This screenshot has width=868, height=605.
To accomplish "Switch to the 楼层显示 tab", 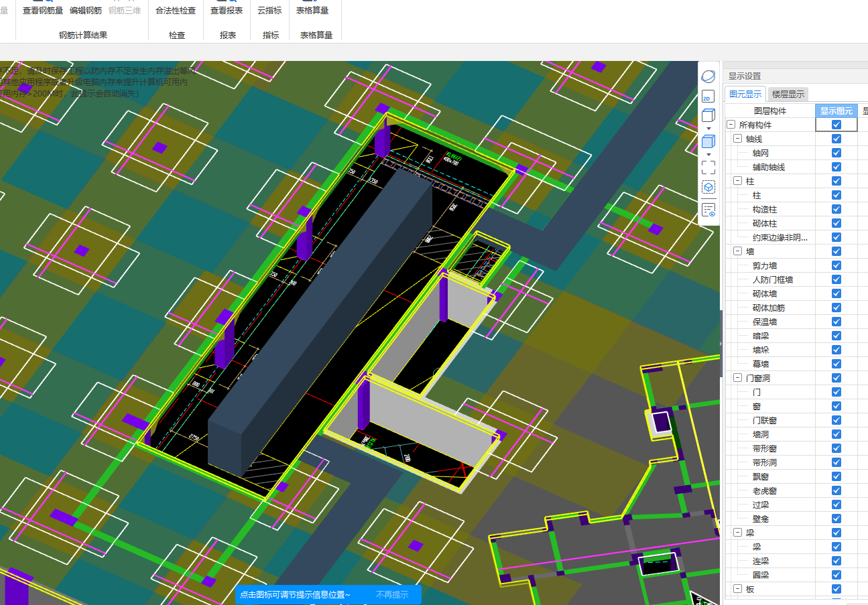I will click(788, 94).
